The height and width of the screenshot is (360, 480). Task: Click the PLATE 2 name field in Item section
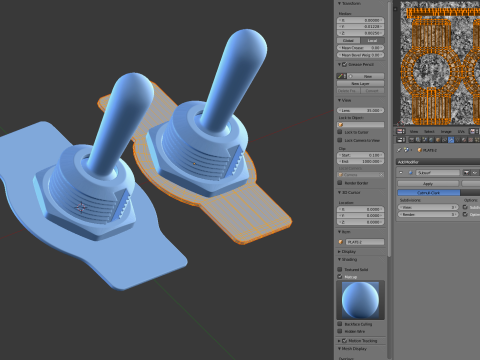365,242
